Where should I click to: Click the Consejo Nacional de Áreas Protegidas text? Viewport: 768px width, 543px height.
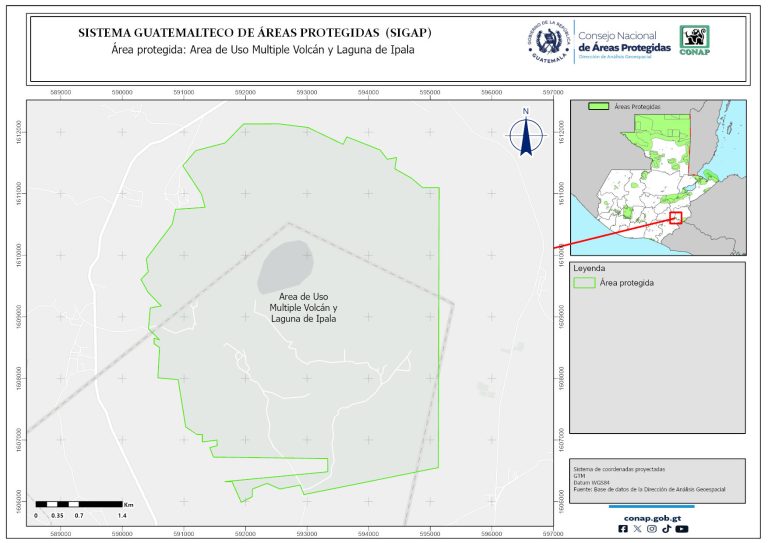[623, 41]
